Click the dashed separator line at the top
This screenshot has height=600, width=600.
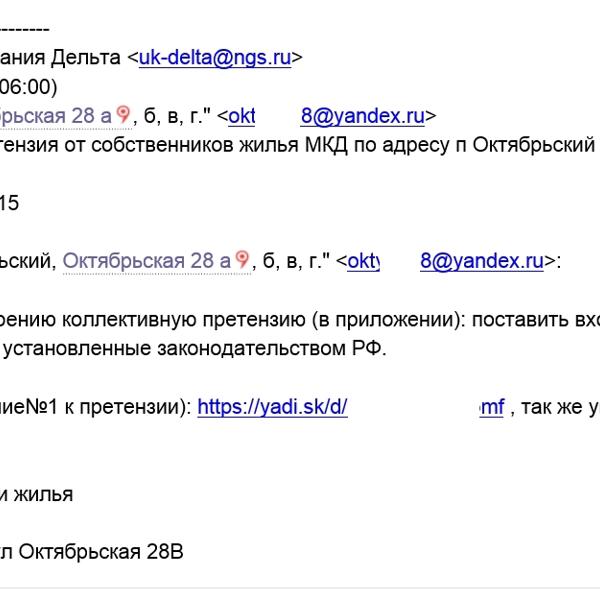(x=24, y=29)
